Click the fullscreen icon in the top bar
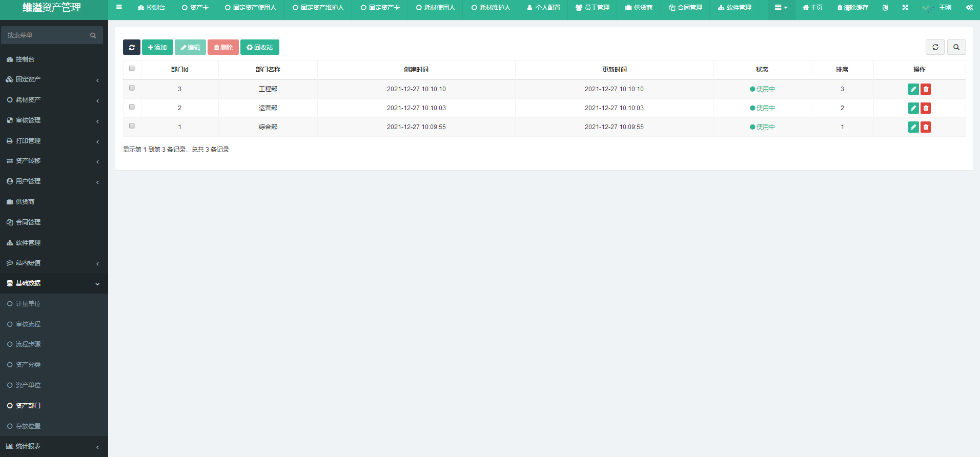The width and height of the screenshot is (980, 457). pyautogui.click(x=905, y=8)
